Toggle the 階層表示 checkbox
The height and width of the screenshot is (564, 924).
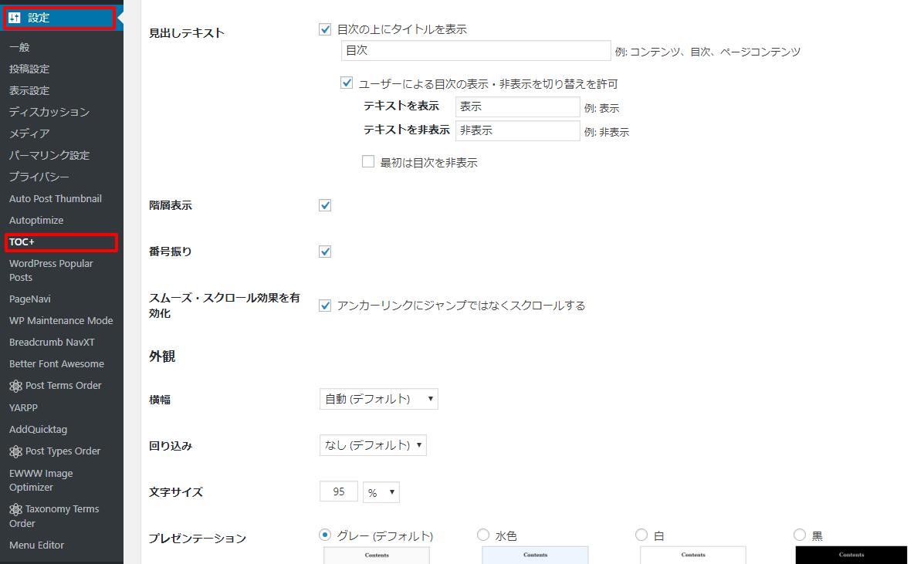coord(325,205)
